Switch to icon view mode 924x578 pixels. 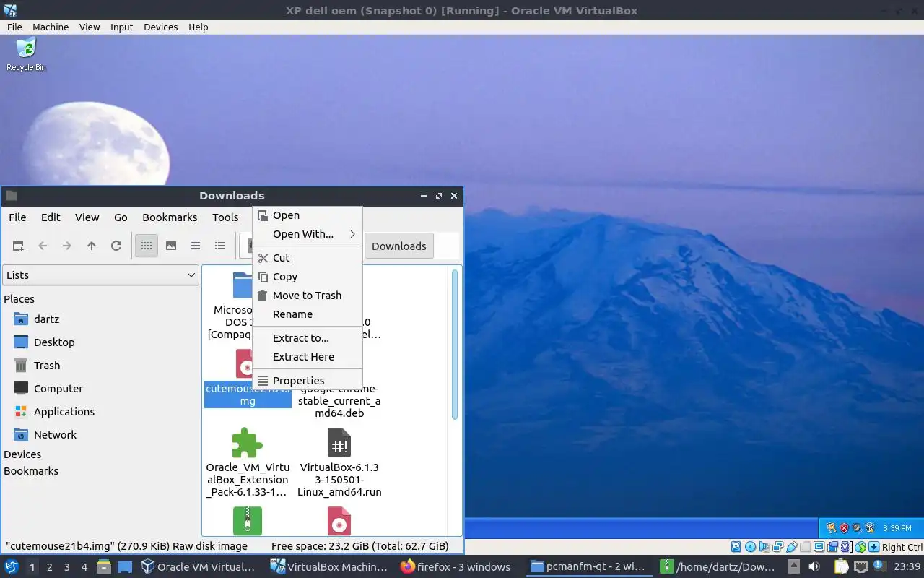click(147, 246)
